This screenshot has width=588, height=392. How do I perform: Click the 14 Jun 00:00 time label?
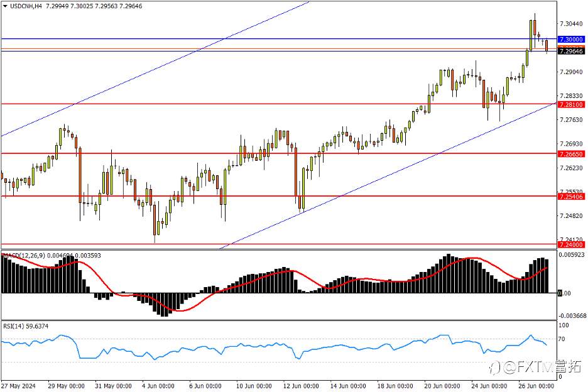[x=348, y=386]
